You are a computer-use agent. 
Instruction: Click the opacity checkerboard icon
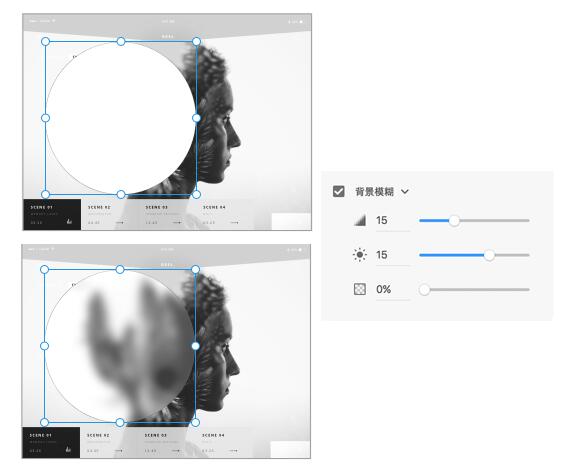click(359, 289)
